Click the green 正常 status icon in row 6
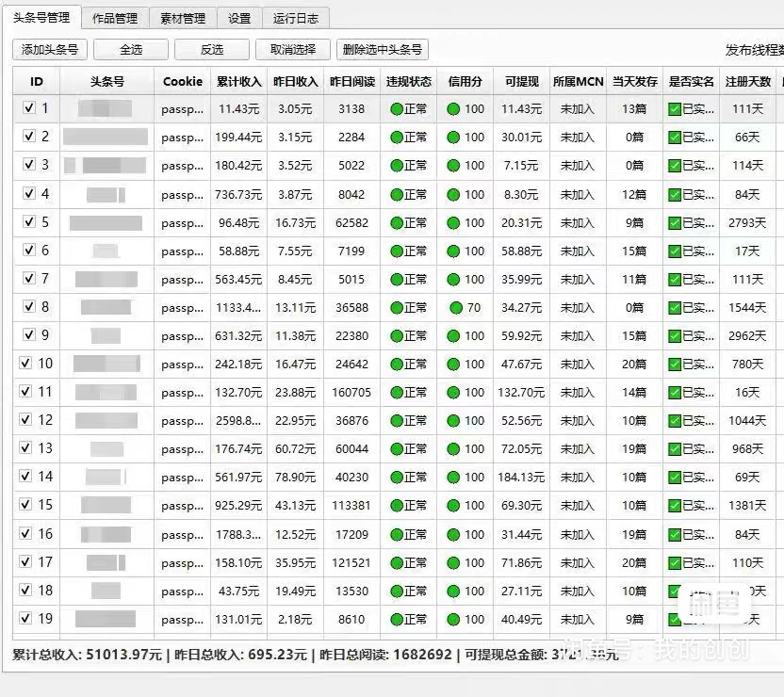 pos(397,251)
